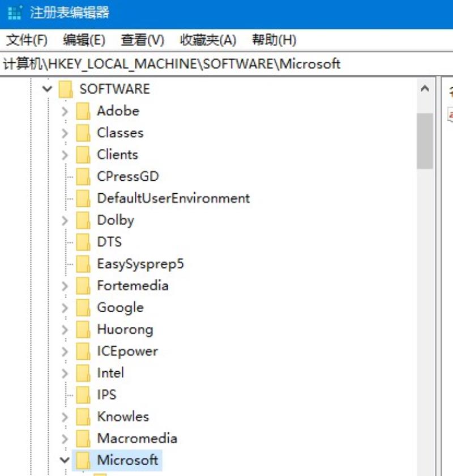Viewport: 453px width, 476px height.
Task: Select the SOFTWARE key label
Action: [x=115, y=90]
